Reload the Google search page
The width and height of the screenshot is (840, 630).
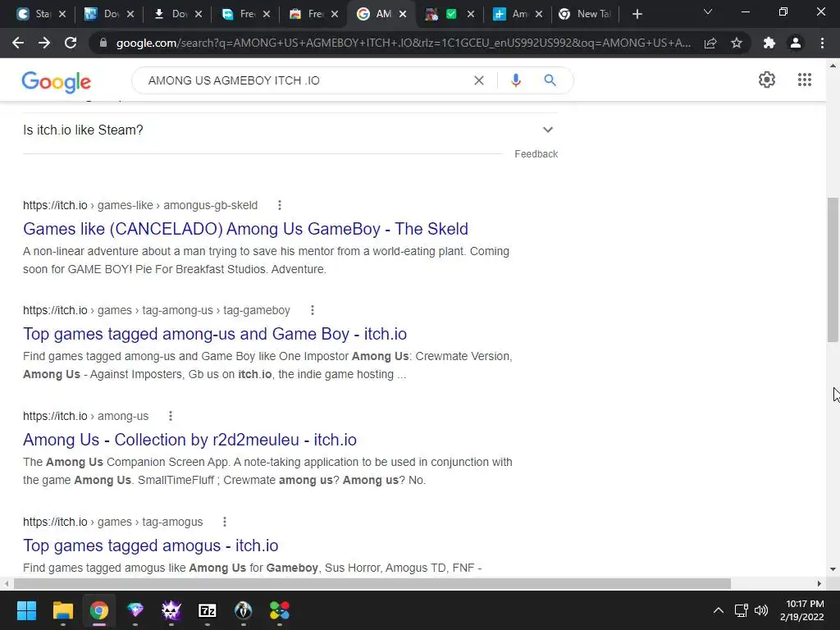pyautogui.click(x=71, y=43)
